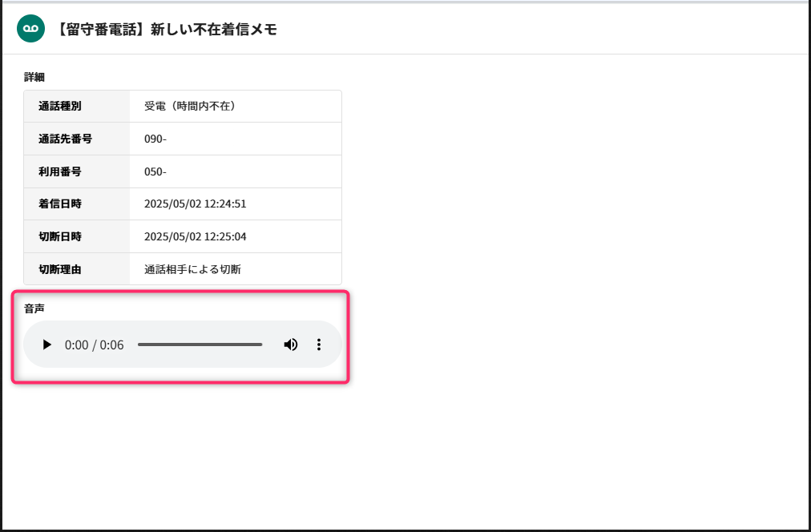This screenshot has width=811, height=532.
Task: Click the 090- phone number value
Action: click(155, 139)
